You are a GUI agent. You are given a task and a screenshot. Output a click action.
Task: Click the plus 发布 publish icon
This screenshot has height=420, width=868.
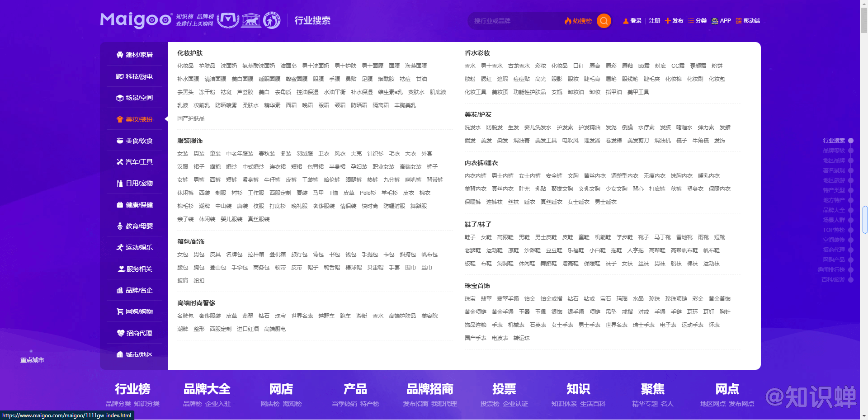tap(668, 21)
